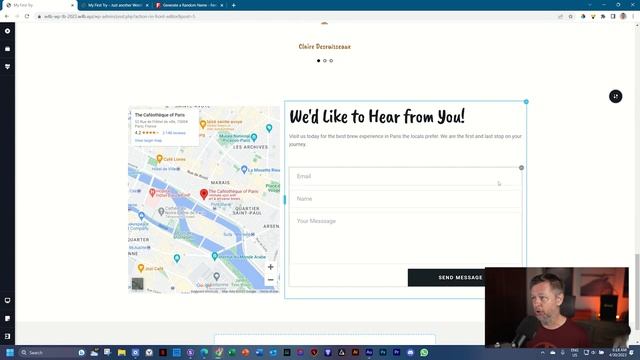This screenshot has height=360, width=640.
Task: Zoom in on the map with plus button
Action: [x=270, y=267]
